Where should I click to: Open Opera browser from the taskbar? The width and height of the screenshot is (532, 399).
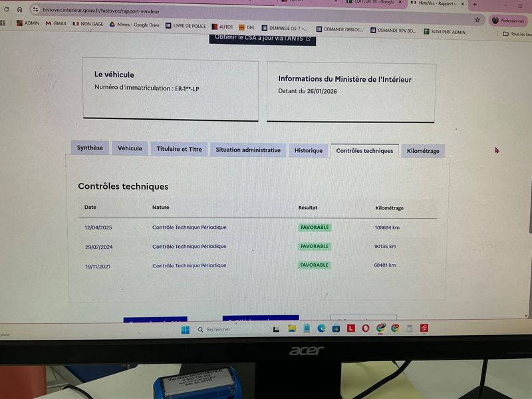point(365,328)
